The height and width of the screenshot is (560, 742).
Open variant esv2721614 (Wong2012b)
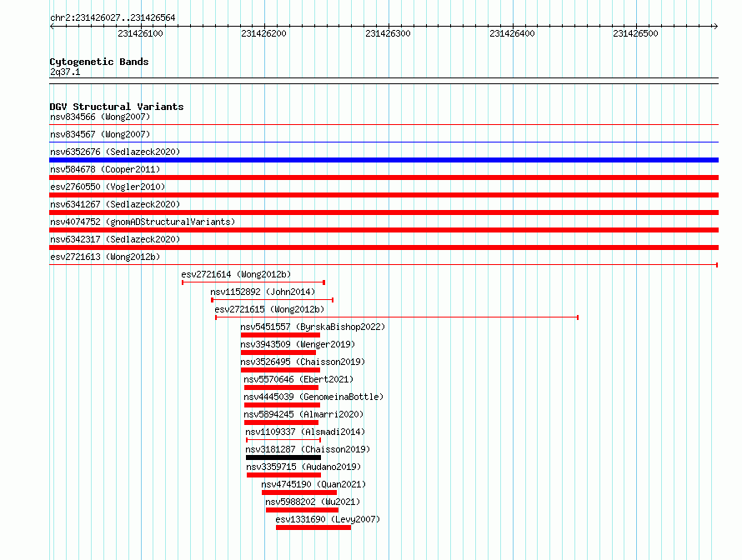click(236, 274)
